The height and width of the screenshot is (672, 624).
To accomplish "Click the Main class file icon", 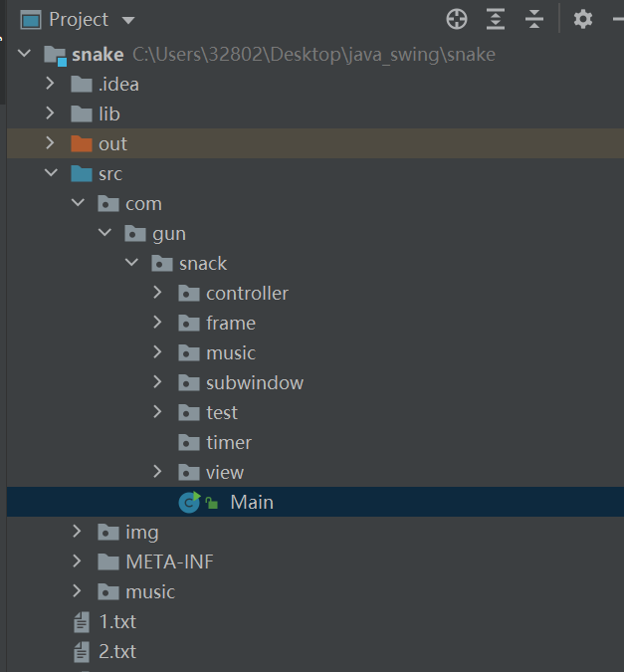I will click(x=189, y=503).
